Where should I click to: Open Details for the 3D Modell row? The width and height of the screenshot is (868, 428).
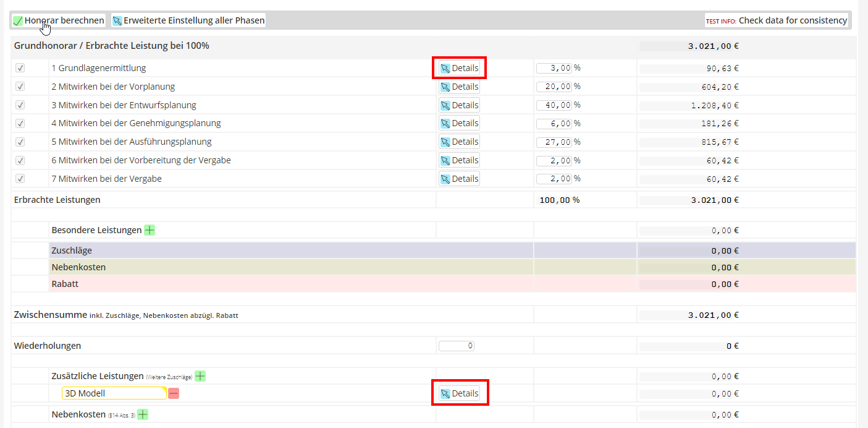(x=459, y=393)
